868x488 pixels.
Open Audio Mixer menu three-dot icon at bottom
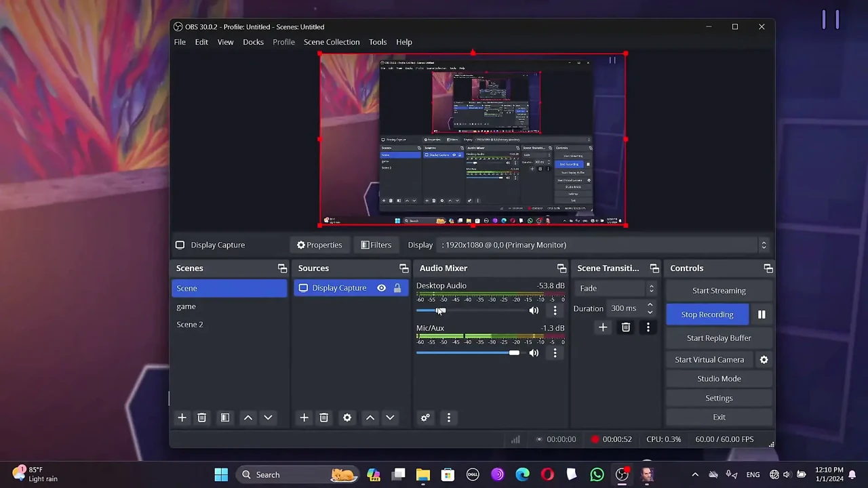tap(448, 418)
